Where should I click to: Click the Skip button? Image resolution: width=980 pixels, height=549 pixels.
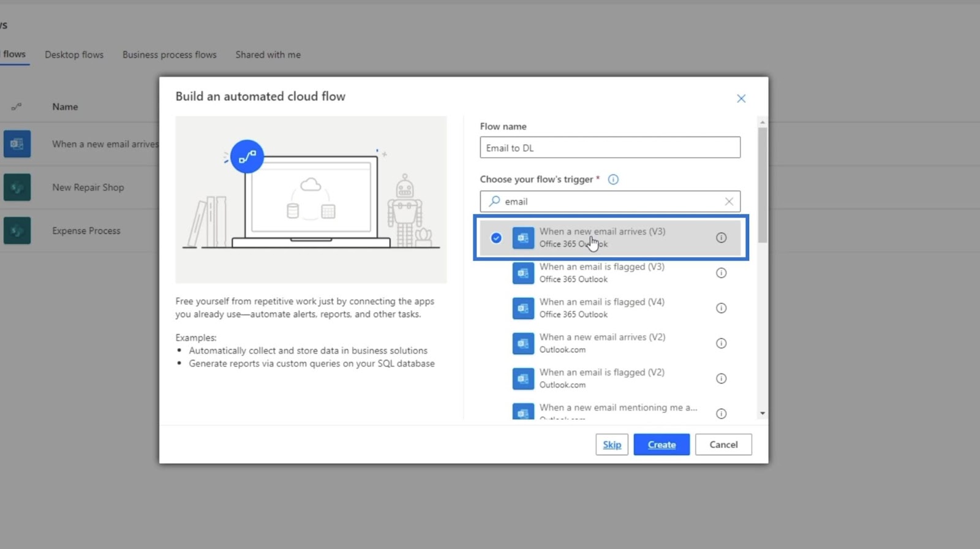coord(612,445)
